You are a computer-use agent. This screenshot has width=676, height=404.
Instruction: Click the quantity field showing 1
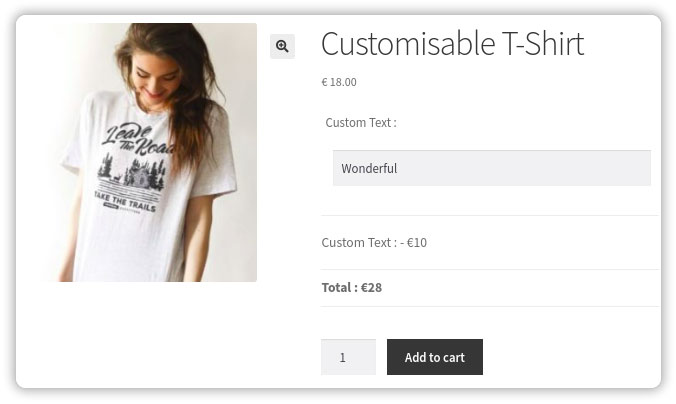pyautogui.click(x=347, y=357)
